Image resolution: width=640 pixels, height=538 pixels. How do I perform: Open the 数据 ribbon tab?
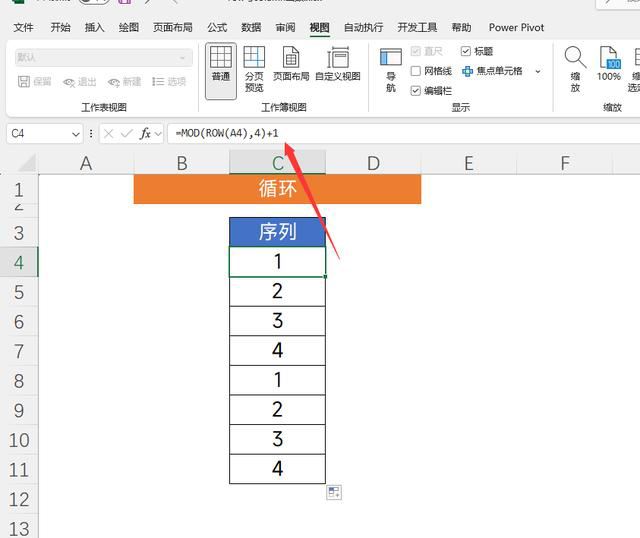pos(251,27)
